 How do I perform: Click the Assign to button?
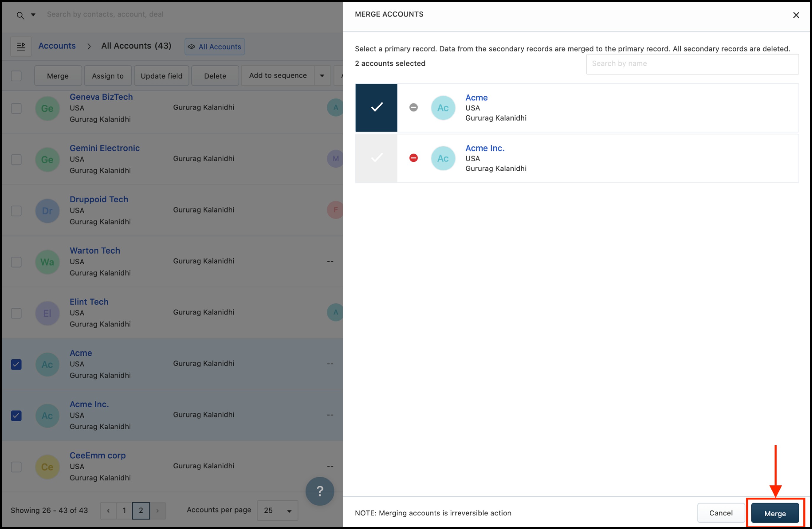pyautogui.click(x=108, y=76)
